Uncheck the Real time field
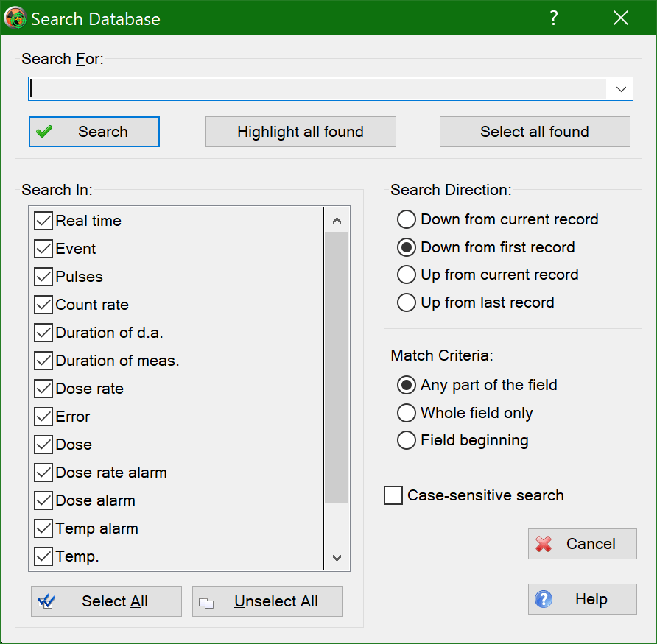657x644 pixels. click(x=43, y=221)
